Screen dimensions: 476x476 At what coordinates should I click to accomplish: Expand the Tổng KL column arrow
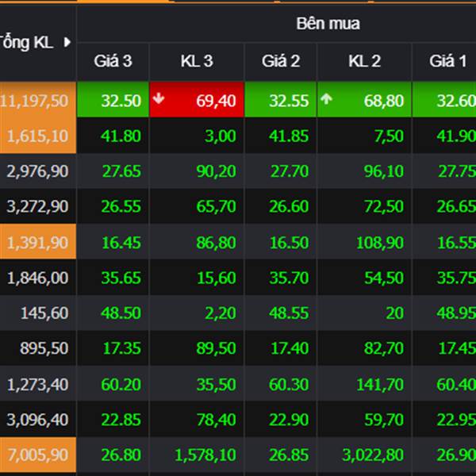coord(67,42)
